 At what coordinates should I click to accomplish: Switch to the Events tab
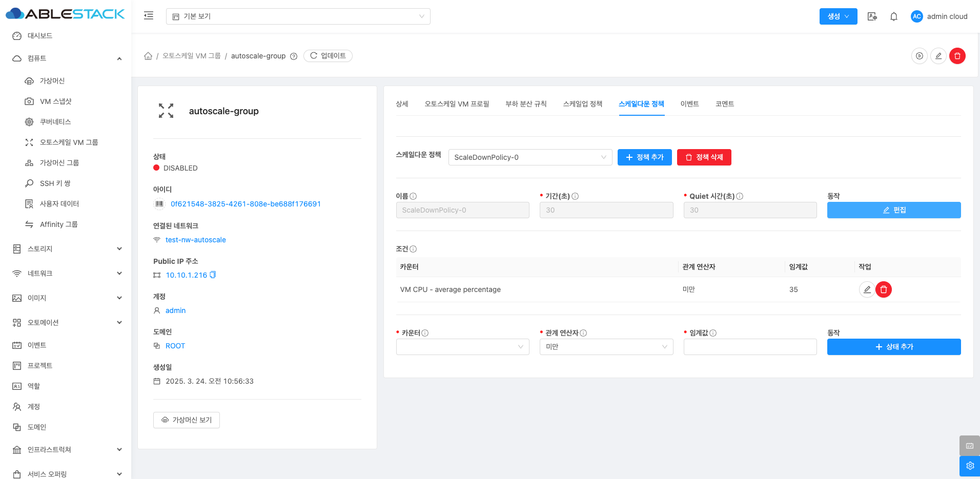click(x=689, y=104)
